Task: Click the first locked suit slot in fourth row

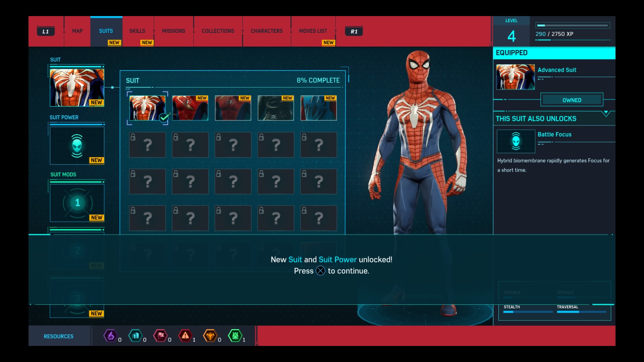Action: 147,218
